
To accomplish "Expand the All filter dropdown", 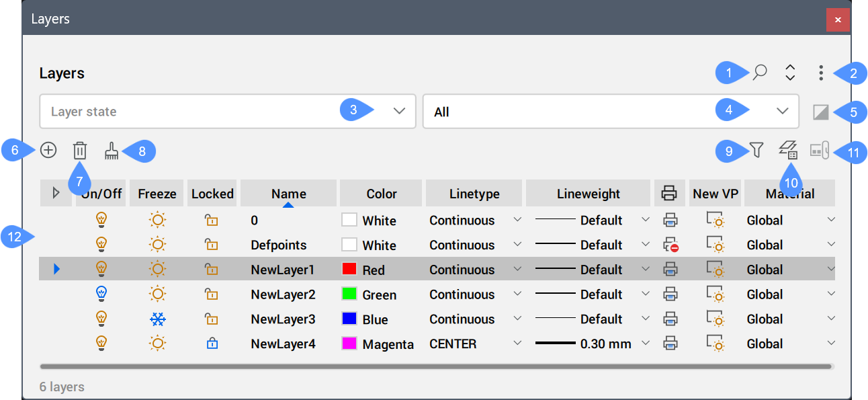I will click(x=782, y=111).
